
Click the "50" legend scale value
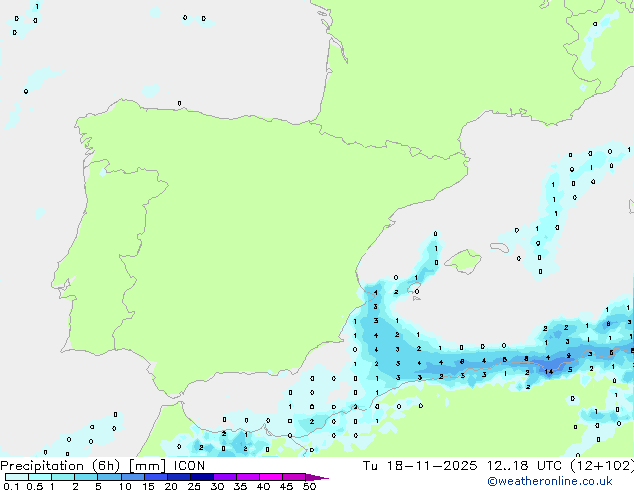coord(309,486)
